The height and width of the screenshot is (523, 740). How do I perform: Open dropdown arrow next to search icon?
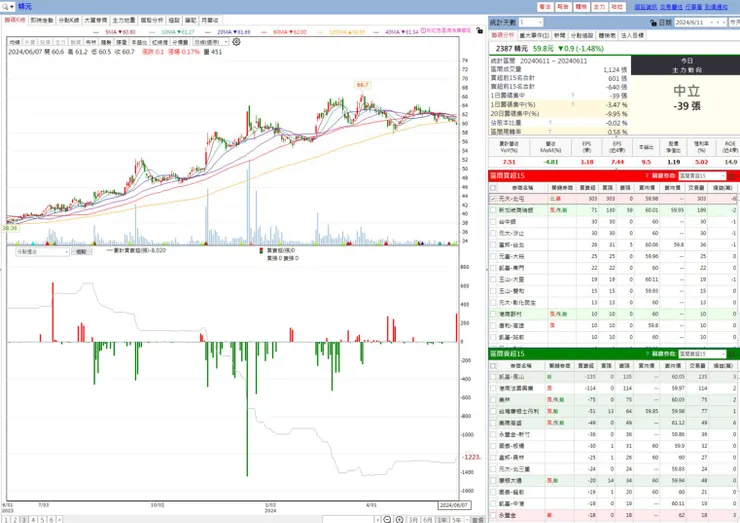[12, 7]
